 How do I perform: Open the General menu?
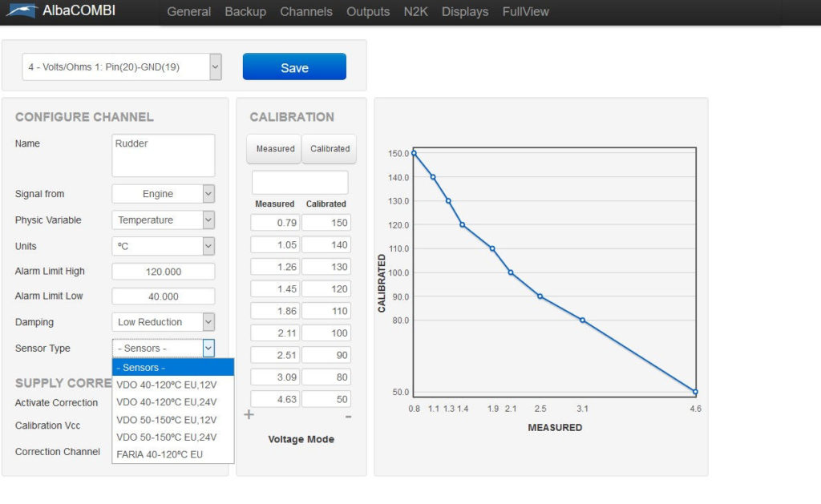pyautogui.click(x=188, y=11)
